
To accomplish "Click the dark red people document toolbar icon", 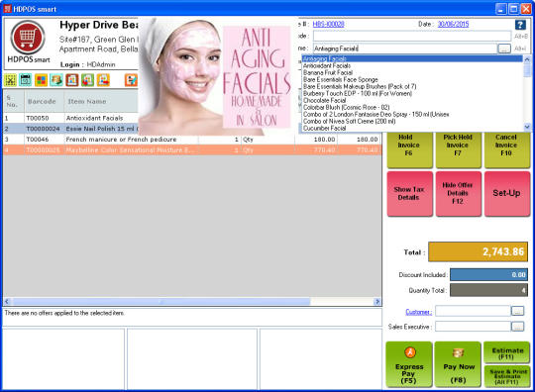I will click(x=72, y=80).
